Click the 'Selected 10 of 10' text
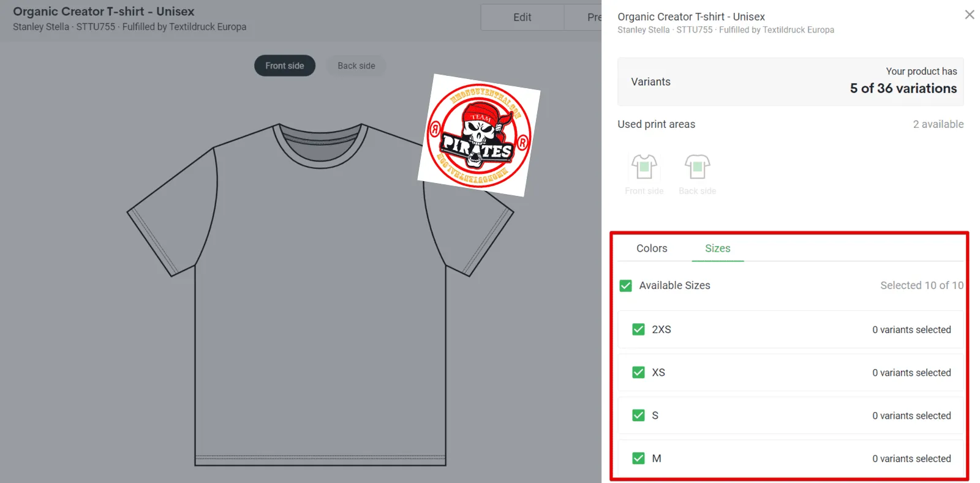980x483 pixels. point(922,285)
